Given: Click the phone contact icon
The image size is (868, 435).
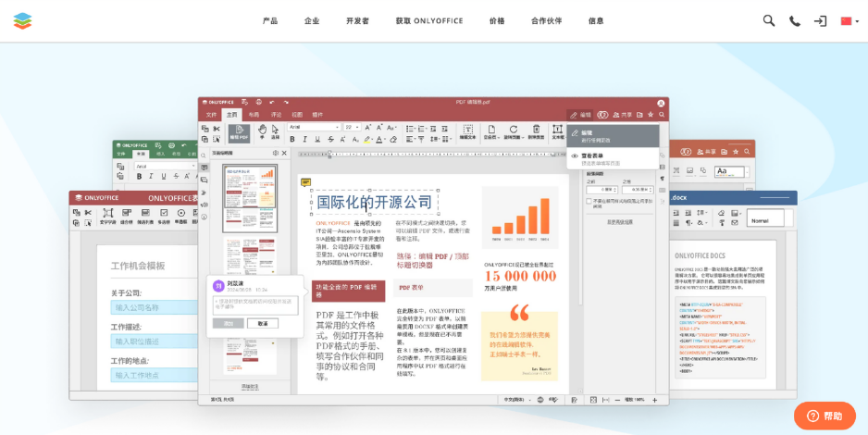Looking at the screenshot, I should click(x=794, y=21).
